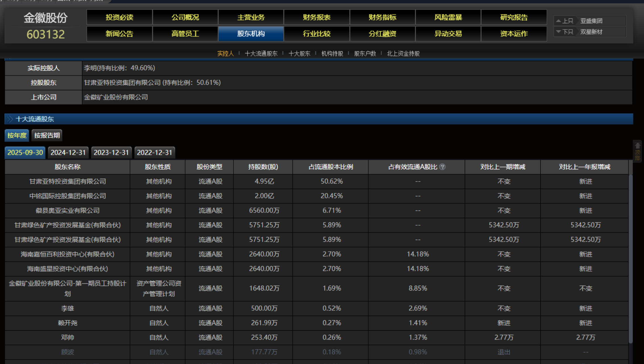
Task: Click the 持股数(股) column header
Action: (263, 167)
